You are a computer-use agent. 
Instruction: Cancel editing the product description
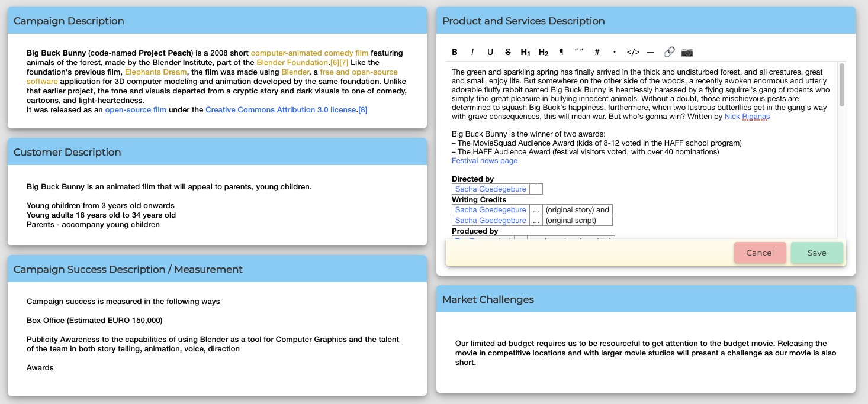760,253
